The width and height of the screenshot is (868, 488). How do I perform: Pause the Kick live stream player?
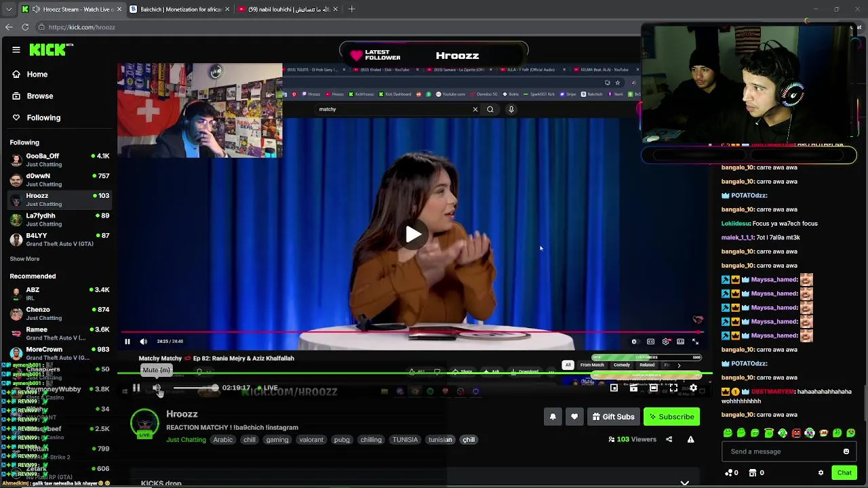[x=136, y=388]
